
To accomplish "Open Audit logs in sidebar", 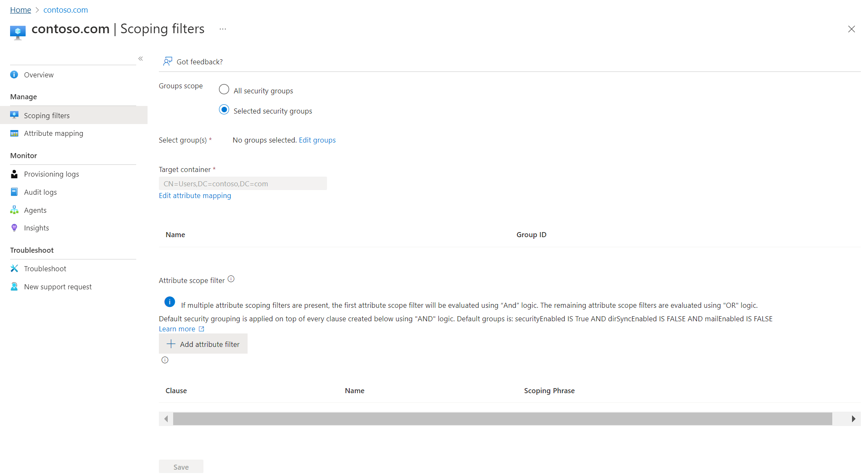I will point(40,192).
